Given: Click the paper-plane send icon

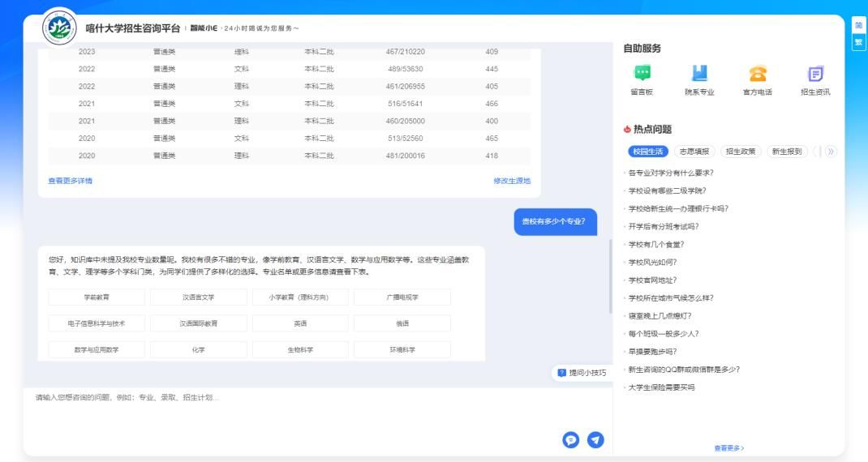Looking at the screenshot, I should click(x=595, y=439).
